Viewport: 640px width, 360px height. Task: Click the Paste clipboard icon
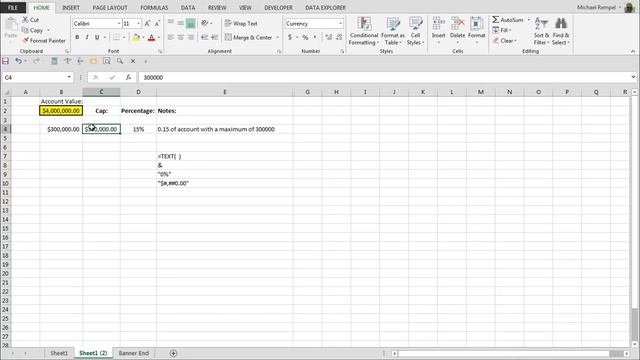click(11, 25)
